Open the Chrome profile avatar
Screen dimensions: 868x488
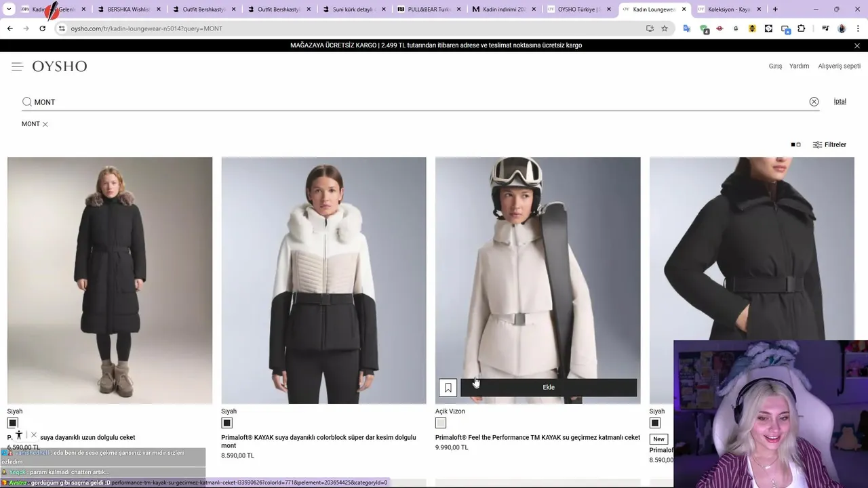pyautogui.click(x=842, y=28)
